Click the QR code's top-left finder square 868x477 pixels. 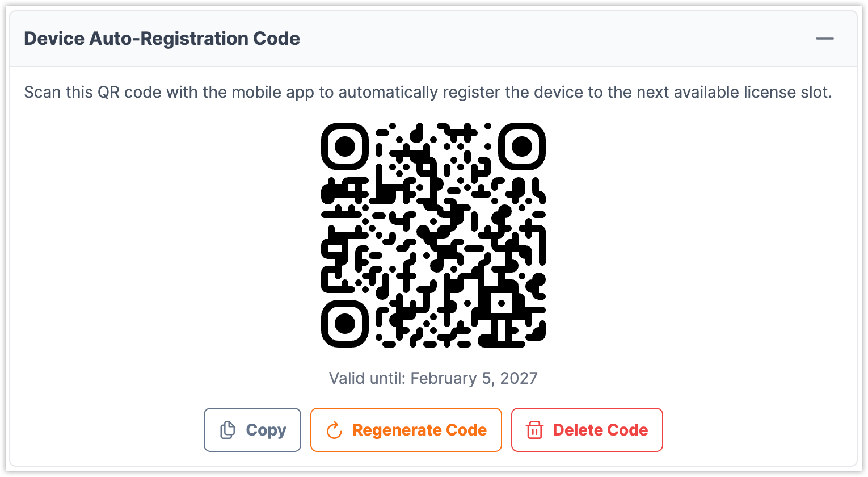click(x=345, y=147)
